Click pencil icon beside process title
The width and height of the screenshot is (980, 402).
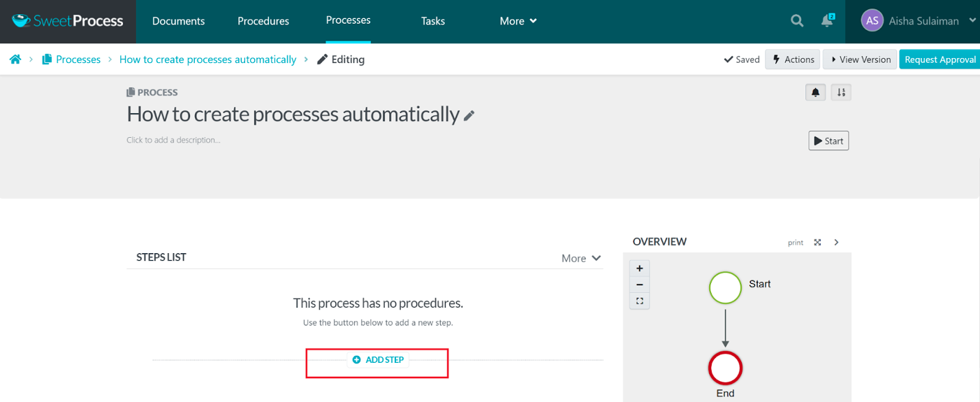[x=469, y=115]
